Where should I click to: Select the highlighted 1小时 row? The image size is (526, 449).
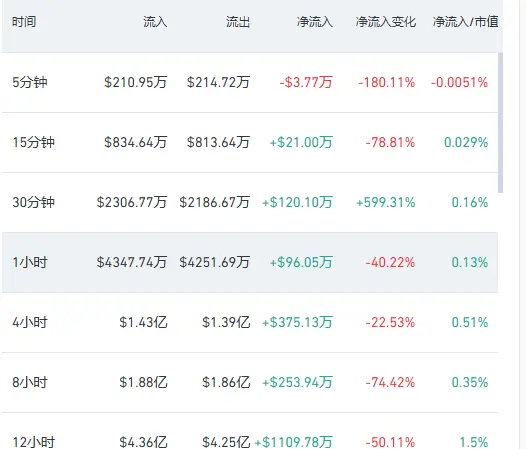tap(250, 262)
